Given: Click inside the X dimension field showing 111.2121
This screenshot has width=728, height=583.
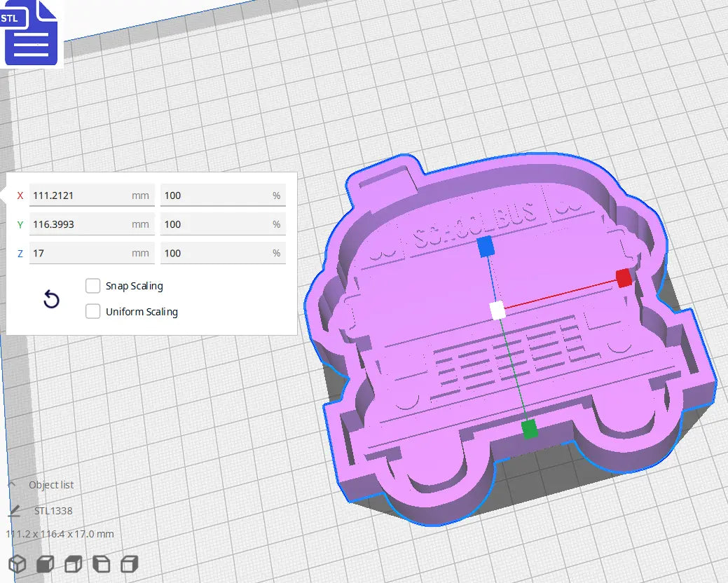Looking at the screenshot, I should 91,195.
